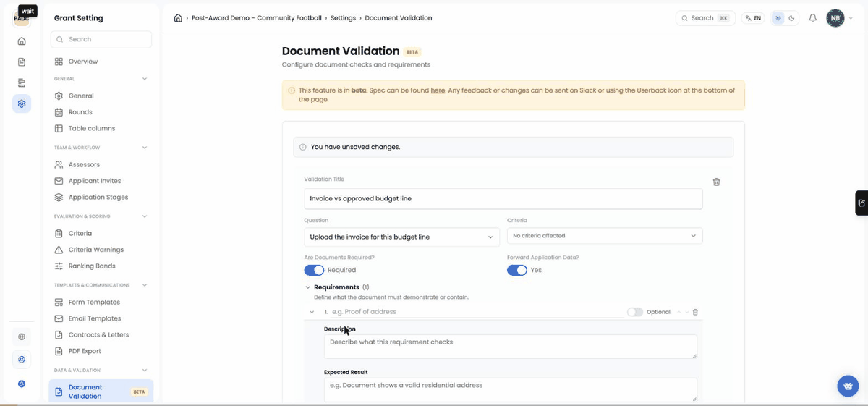The height and width of the screenshot is (406, 868).
Task: Click the Settings breadcrumb
Action: coord(343,18)
